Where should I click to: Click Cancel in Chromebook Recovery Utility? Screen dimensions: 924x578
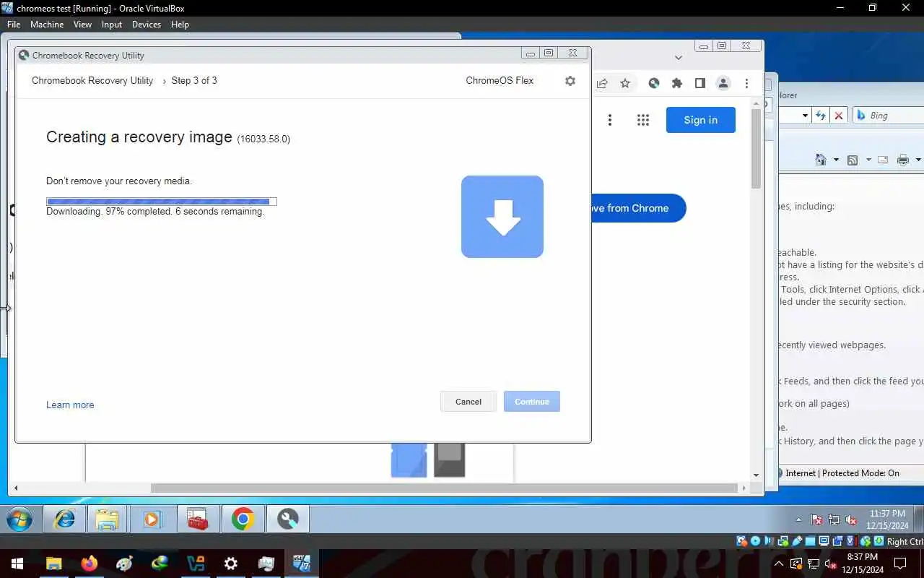pyautogui.click(x=468, y=402)
